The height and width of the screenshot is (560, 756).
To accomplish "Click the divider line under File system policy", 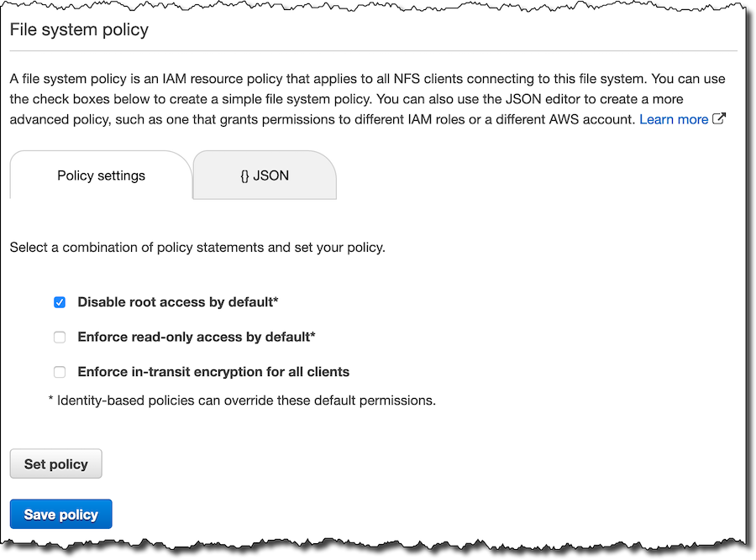I will (x=374, y=50).
